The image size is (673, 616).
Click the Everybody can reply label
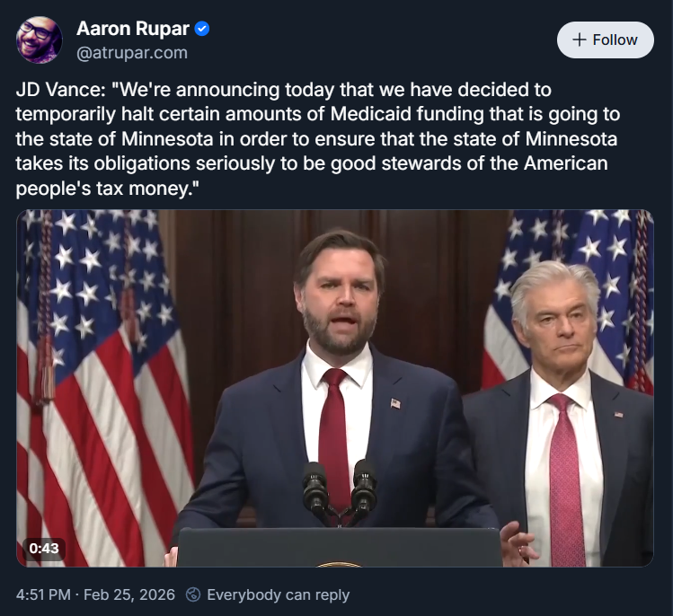click(278, 594)
